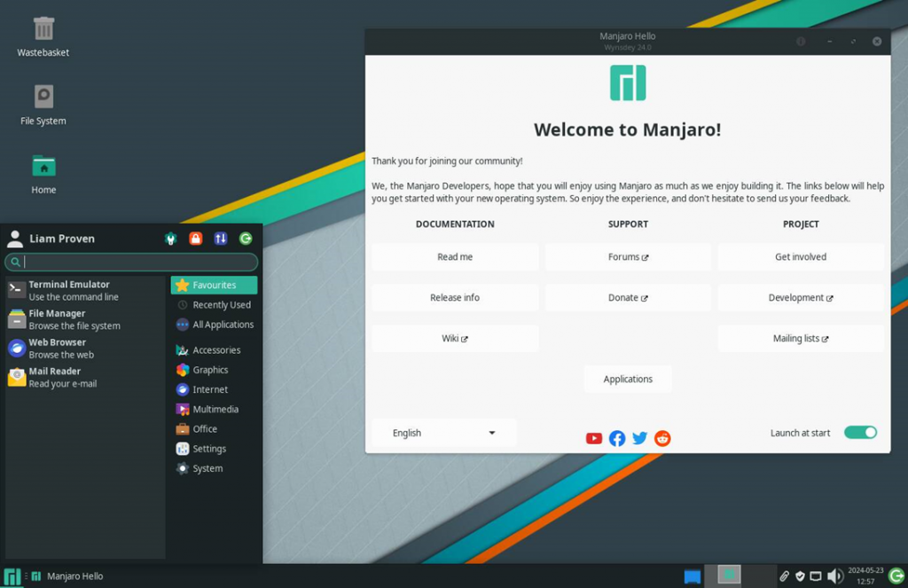Open the Switch Users arrows icon

pos(221,239)
